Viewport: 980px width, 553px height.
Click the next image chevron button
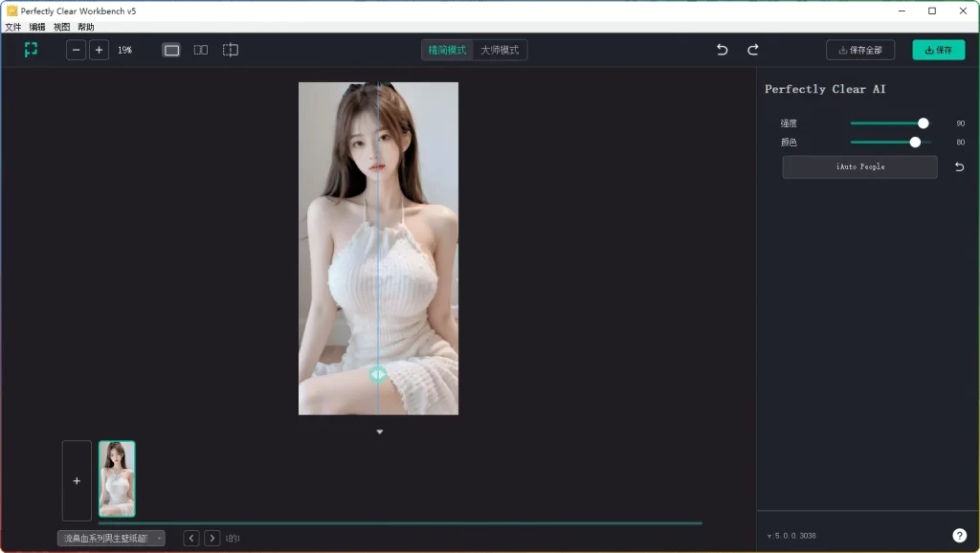[x=212, y=538]
